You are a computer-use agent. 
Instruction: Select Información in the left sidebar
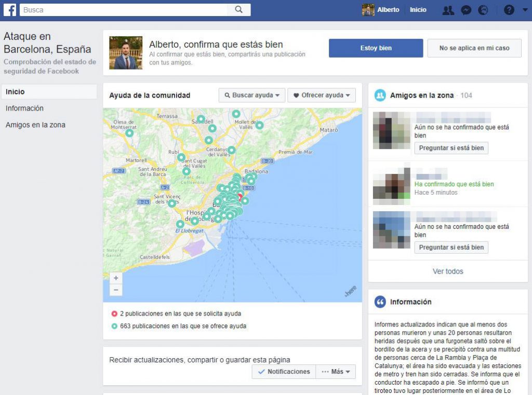tap(24, 108)
